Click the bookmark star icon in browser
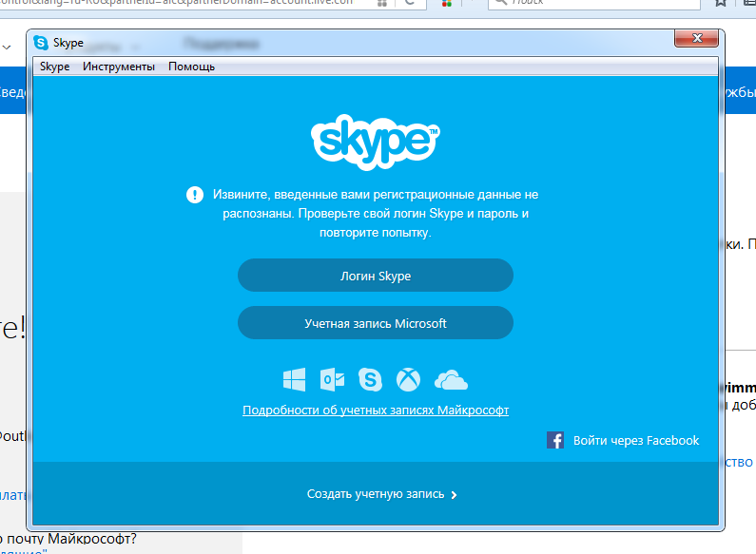 (x=720, y=3)
